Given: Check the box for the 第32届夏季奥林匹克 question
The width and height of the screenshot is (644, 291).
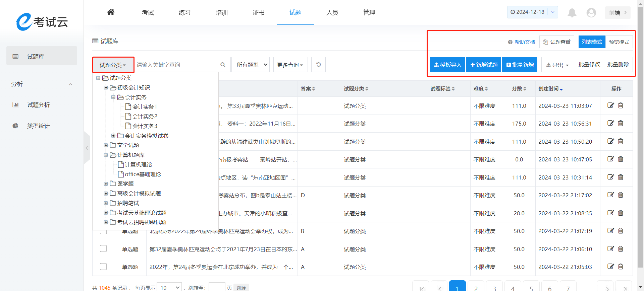Looking at the screenshot, I should (103, 248).
